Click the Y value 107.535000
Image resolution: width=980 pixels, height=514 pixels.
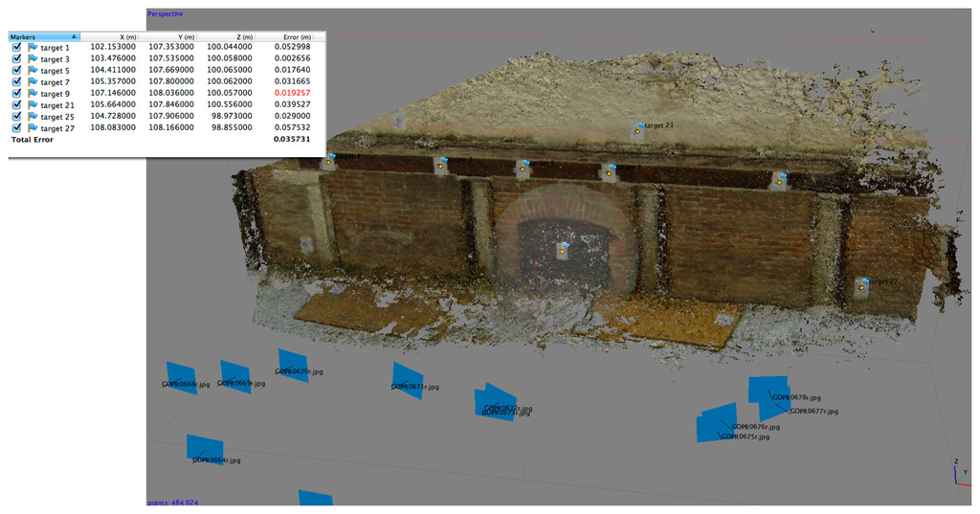coord(171,58)
